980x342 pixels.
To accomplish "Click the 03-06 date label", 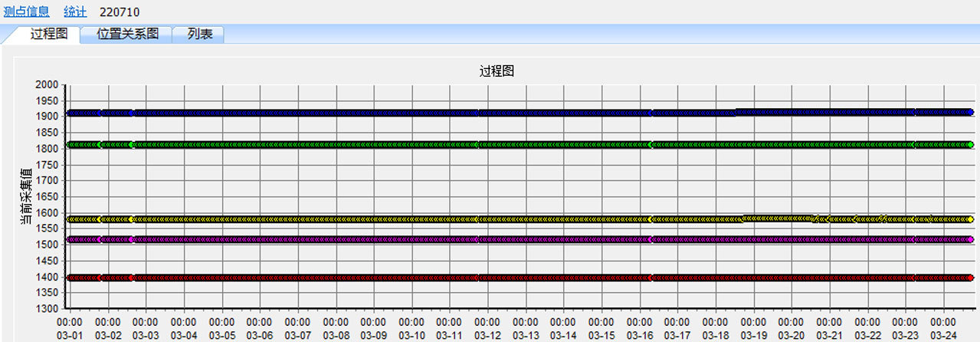I will (260, 335).
